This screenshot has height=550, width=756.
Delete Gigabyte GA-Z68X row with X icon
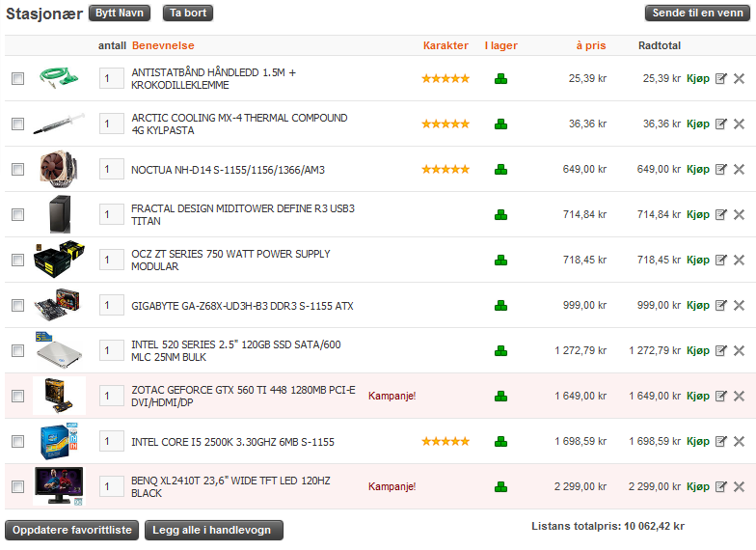click(x=739, y=305)
